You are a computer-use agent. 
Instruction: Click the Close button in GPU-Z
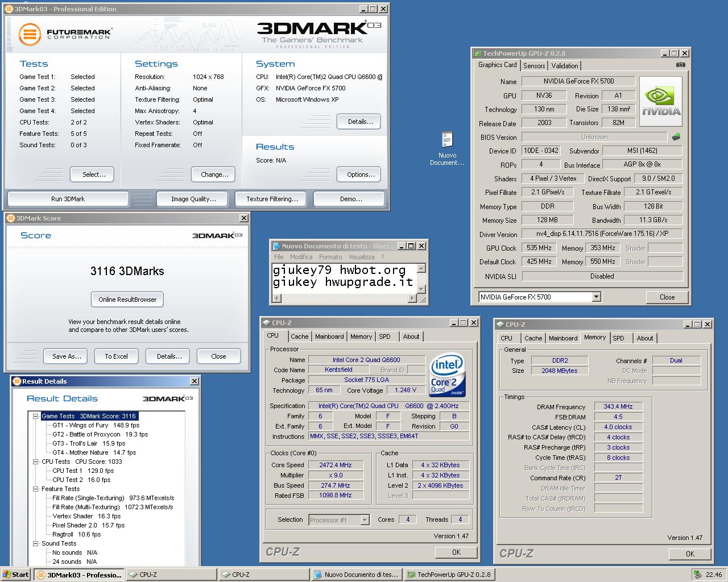[667, 297]
